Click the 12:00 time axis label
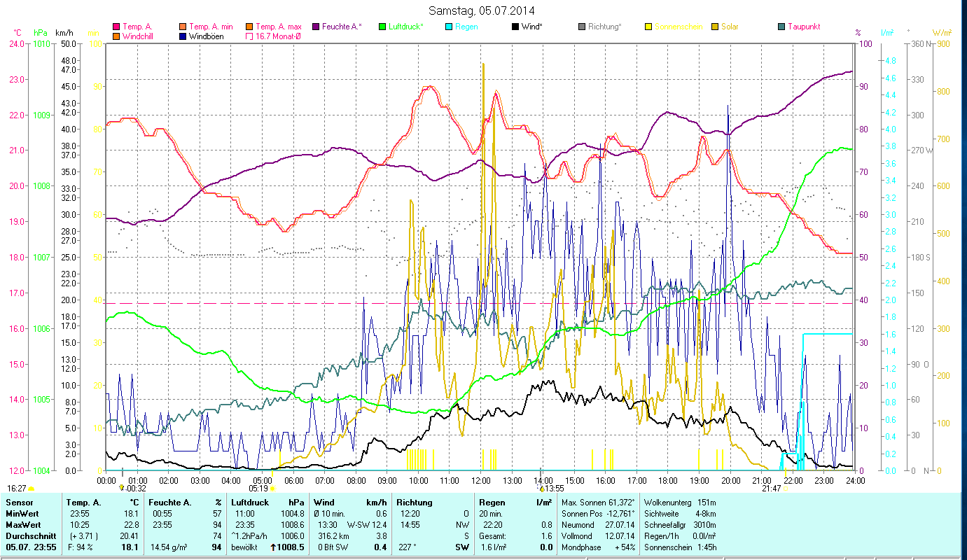This screenshot has height=560, width=967. (481, 480)
